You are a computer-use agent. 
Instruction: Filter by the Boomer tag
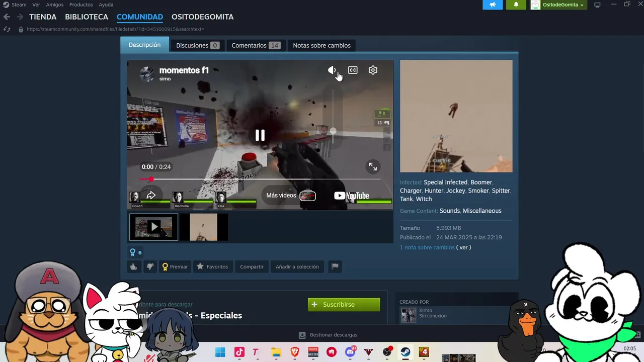pos(481,182)
